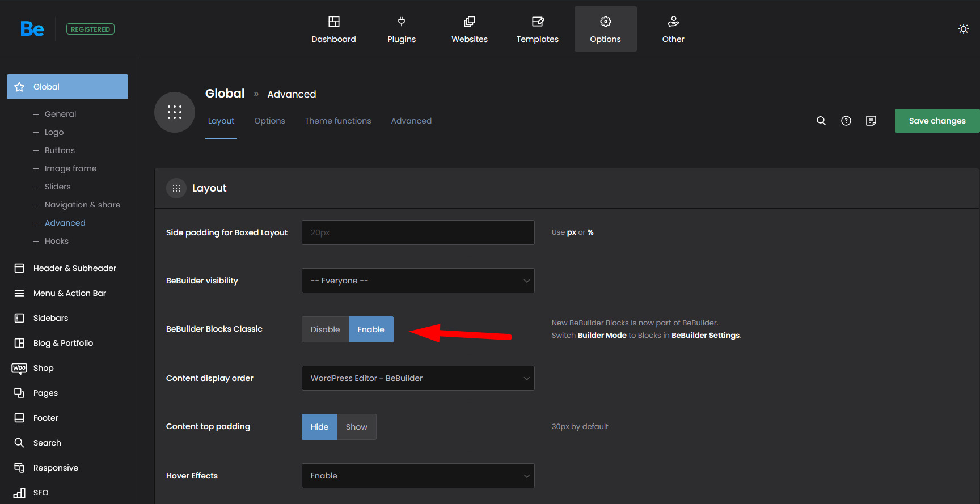Open Sliders in Global submenu

(58, 187)
